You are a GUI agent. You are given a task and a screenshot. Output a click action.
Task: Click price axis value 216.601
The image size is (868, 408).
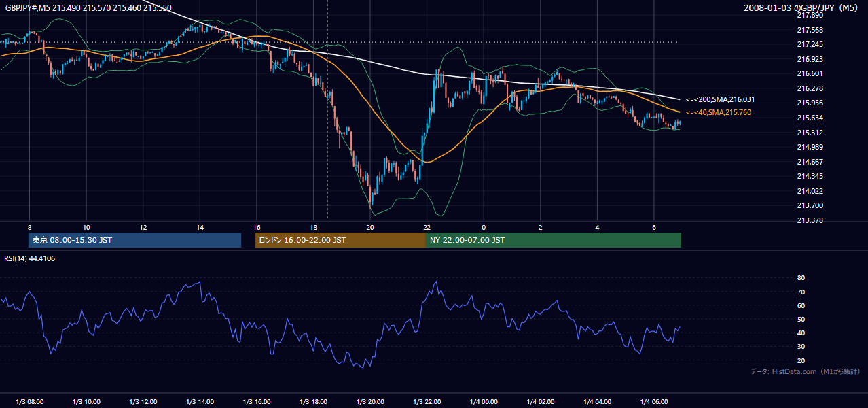[809, 73]
